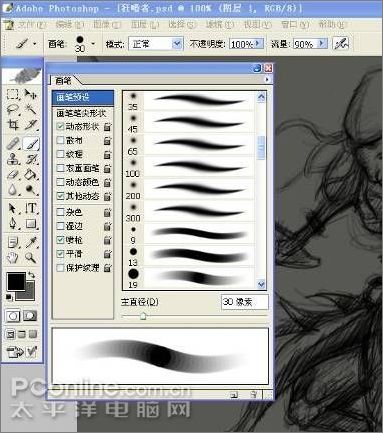Open brush preset picker arrow beside 30

[x=93, y=44]
